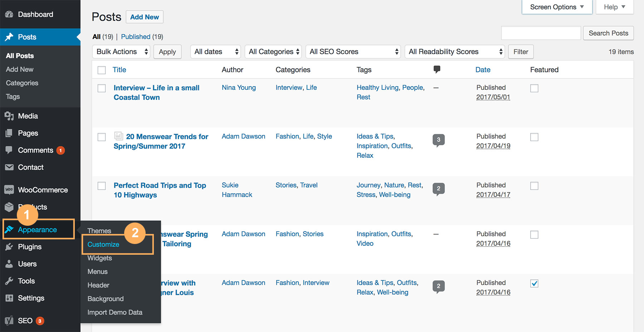
Task: Click the WooCommerce logo icon
Action: coord(9,190)
